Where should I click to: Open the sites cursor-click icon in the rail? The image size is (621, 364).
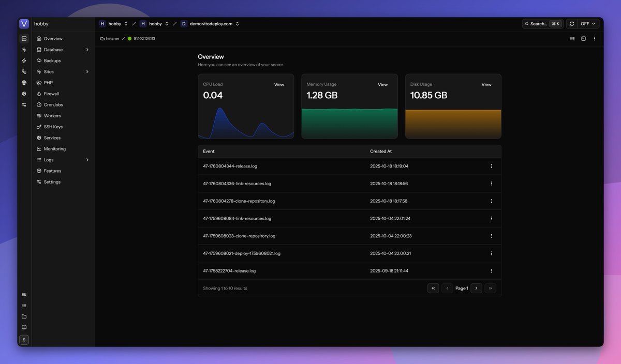coord(24,50)
